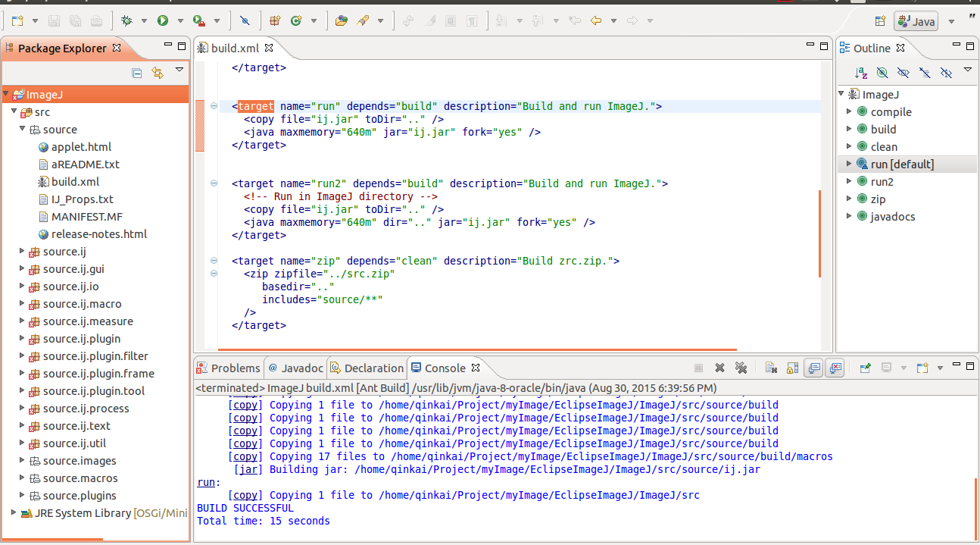This screenshot has width=980, height=545.
Task: Clear the Console output
Action: 771,368
